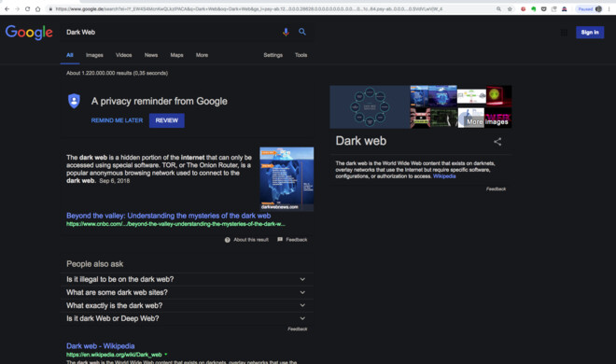
Task: Open Beyond the valley CNBC result link
Action: 169,216
